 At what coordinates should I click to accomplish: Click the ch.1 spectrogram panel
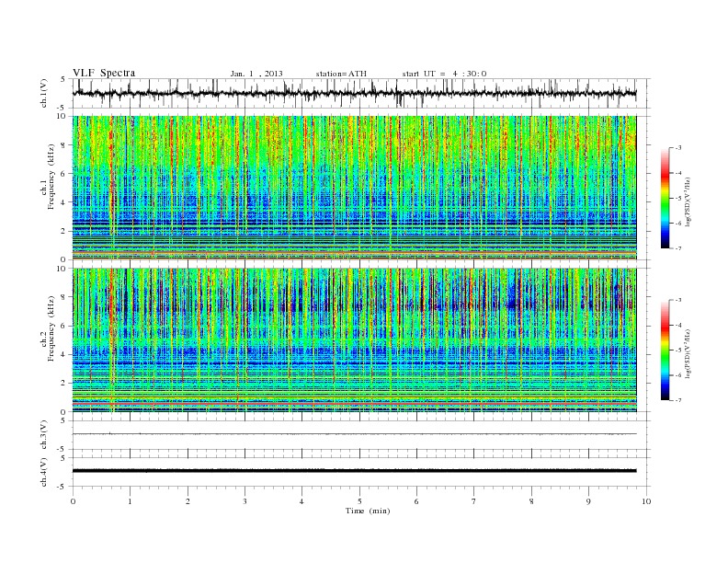[354, 188]
